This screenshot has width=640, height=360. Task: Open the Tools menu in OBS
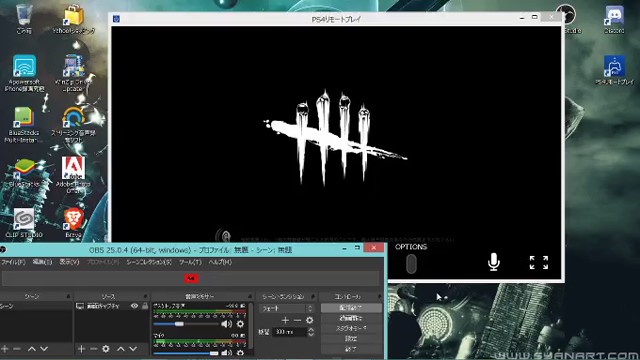click(190, 262)
